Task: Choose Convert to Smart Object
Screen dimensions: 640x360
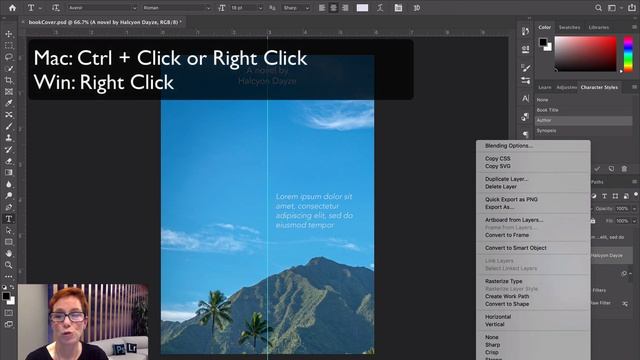Action: pos(516,248)
